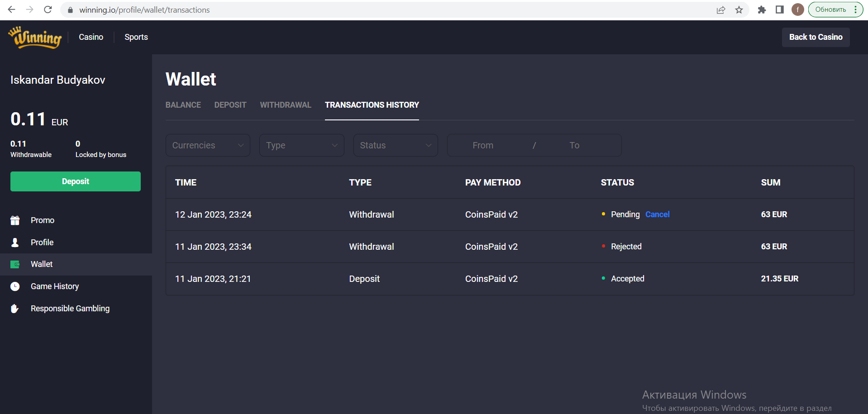Click the green Wallet icon

pos(15,264)
